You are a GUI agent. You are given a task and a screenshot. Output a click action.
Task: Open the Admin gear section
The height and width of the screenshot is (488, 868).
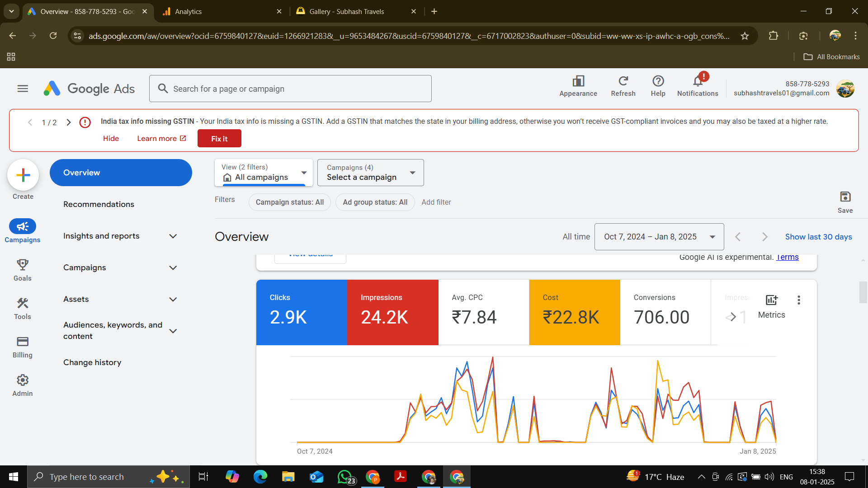(x=23, y=385)
